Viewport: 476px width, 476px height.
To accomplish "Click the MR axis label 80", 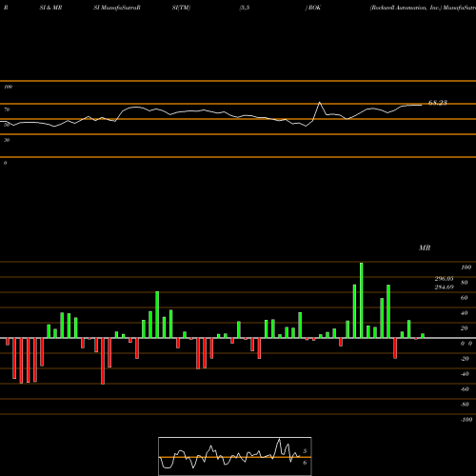I will 465,283.
